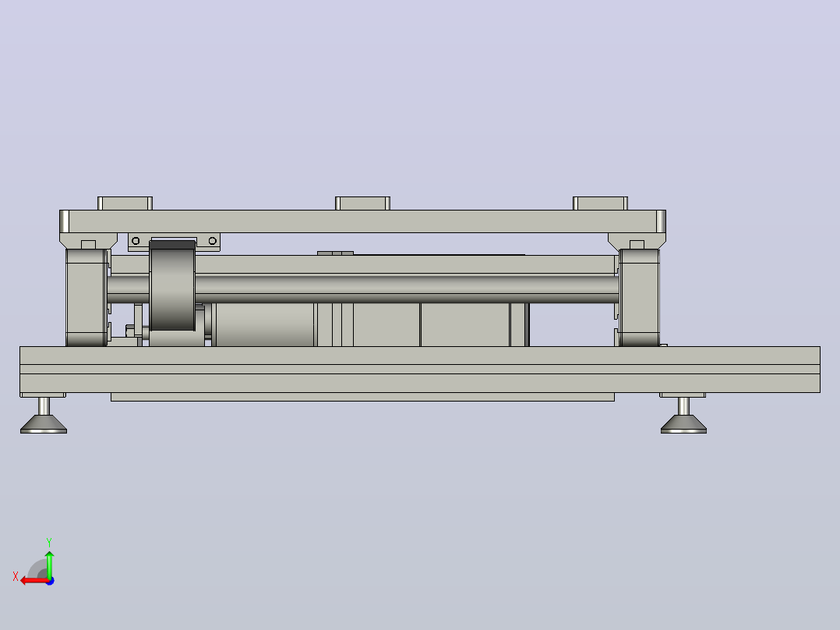Click the cylindrical motor body

[263, 325]
